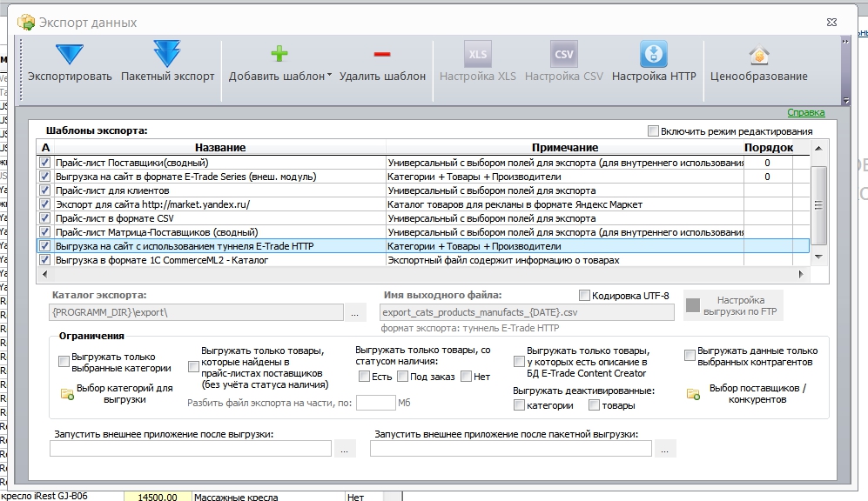Toggle checkbox for 1C CommerceML2 - Каталог template

tap(45, 260)
